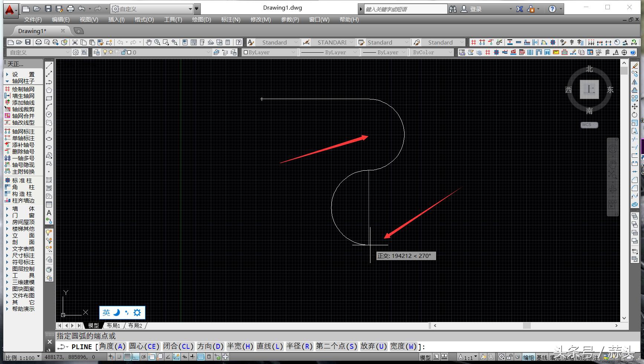Select the Mirror tool in modify toolbar

pos(635,82)
